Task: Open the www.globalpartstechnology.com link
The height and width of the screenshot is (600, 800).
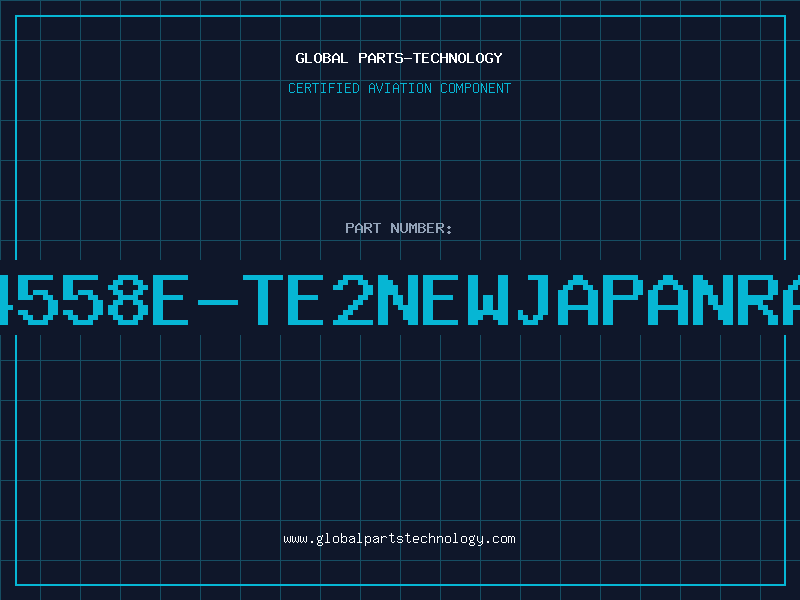Action: tap(399, 539)
